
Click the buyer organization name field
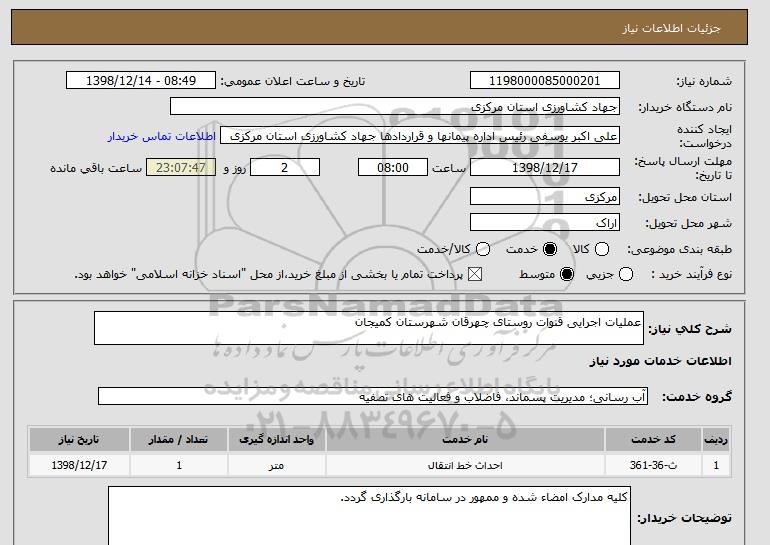coord(395,107)
